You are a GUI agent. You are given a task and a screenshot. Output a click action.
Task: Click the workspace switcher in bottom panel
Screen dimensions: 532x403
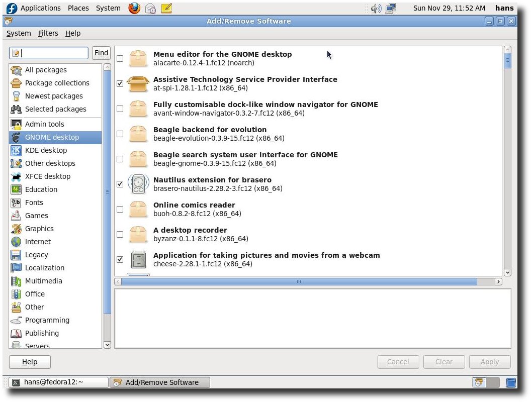(486, 382)
